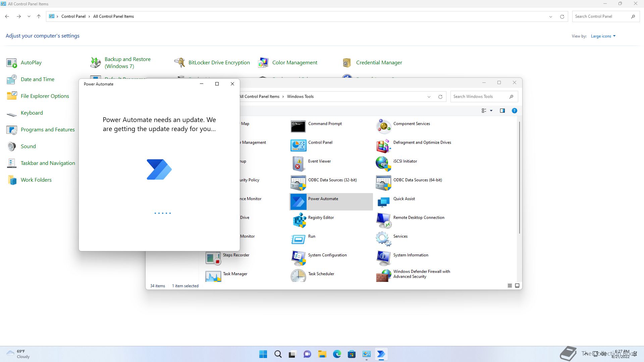
Task: Open Work Folders icon
Action: [12, 180]
